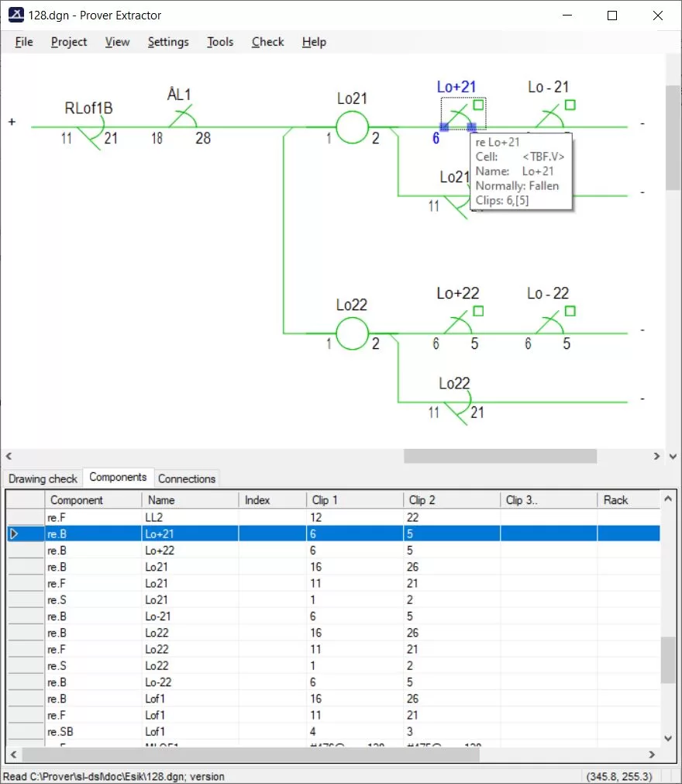Open the View menu
The height and width of the screenshot is (784, 682).
coord(118,42)
